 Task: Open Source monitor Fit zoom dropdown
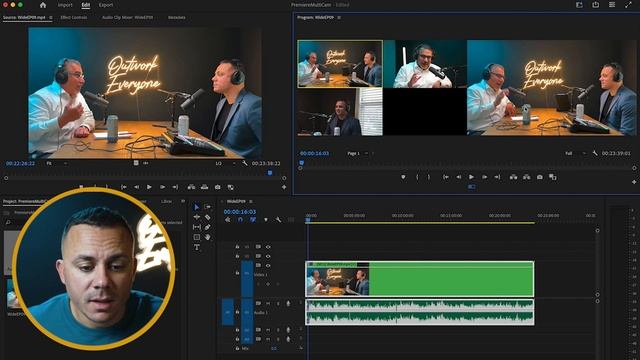point(57,163)
